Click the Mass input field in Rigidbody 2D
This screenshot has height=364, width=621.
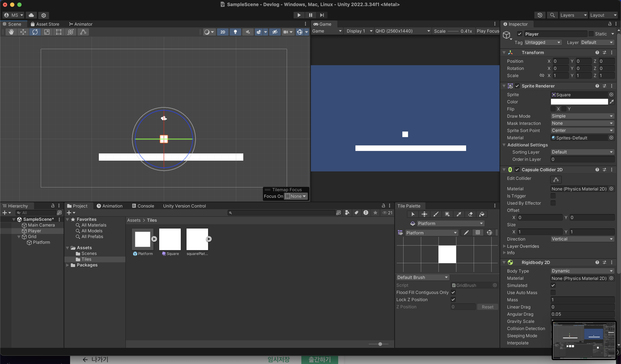click(x=582, y=300)
